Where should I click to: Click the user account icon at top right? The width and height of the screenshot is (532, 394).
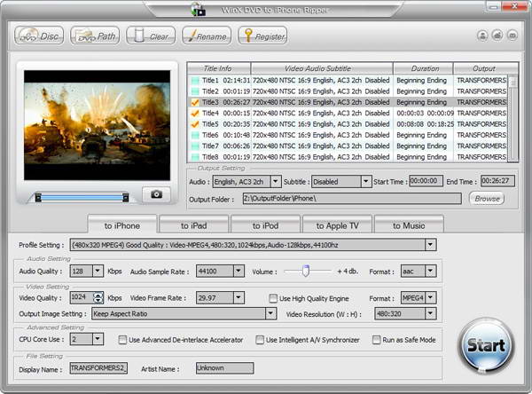click(x=482, y=35)
